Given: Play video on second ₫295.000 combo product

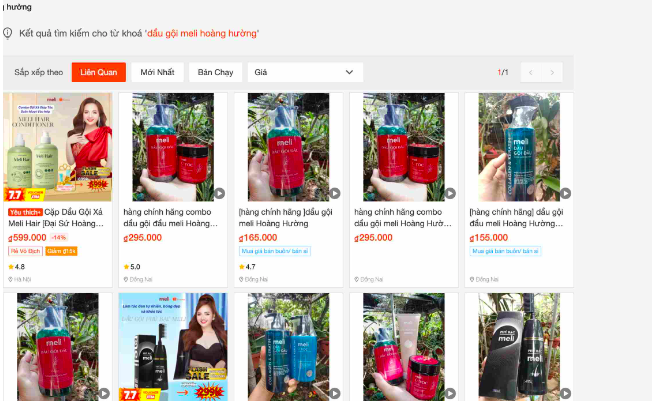Looking at the screenshot, I should tap(450, 194).
